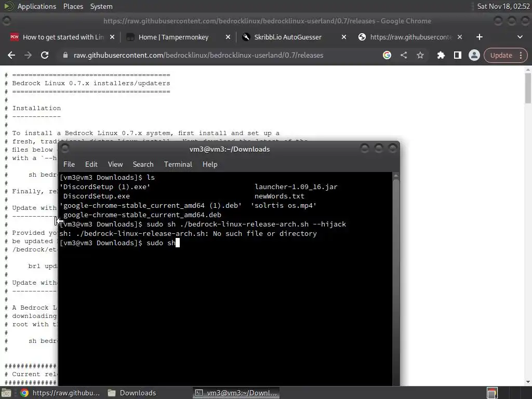
Task: Click the Chrome window menu icon
Action: coord(6,21)
